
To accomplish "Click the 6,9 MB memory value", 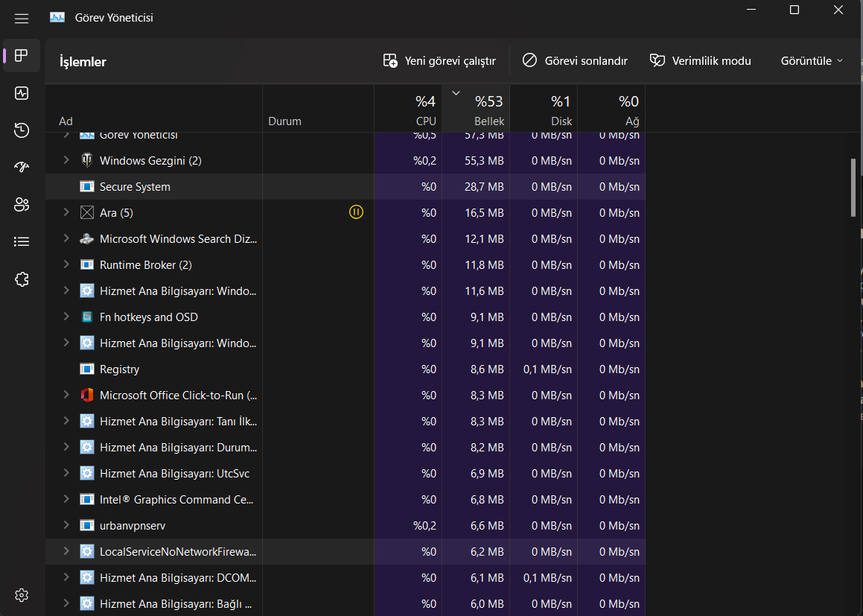I will click(487, 474).
